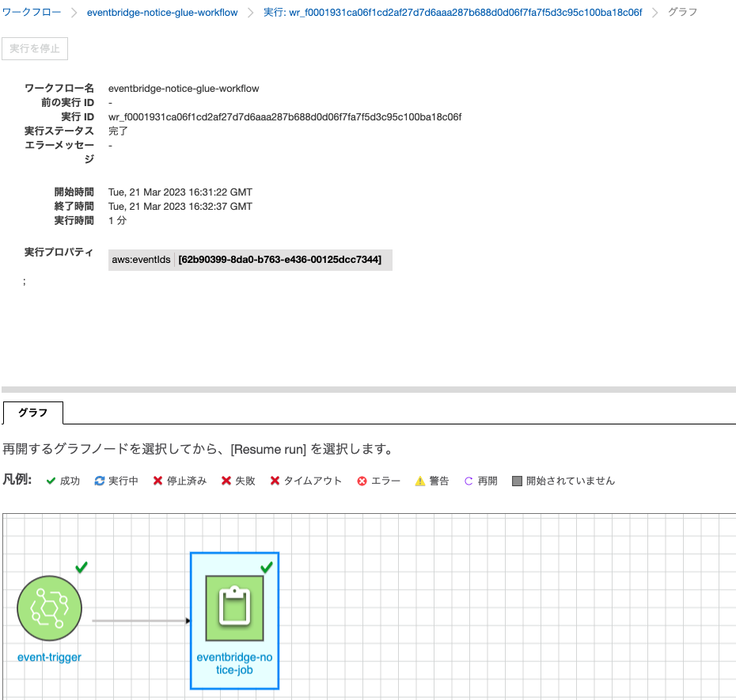The image size is (736, 700).
Task: Click the 実行プロパティ label
Action: (59, 253)
